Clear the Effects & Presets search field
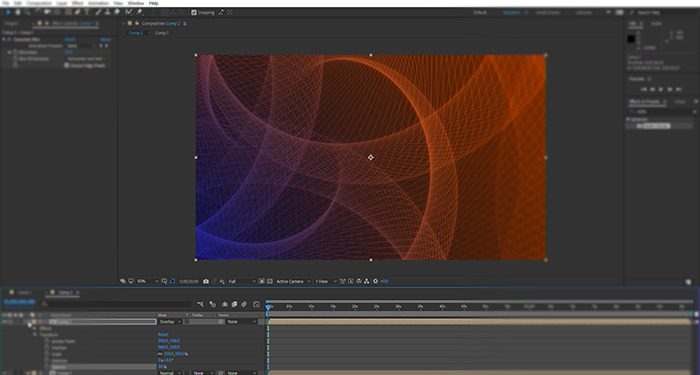 tap(695, 112)
